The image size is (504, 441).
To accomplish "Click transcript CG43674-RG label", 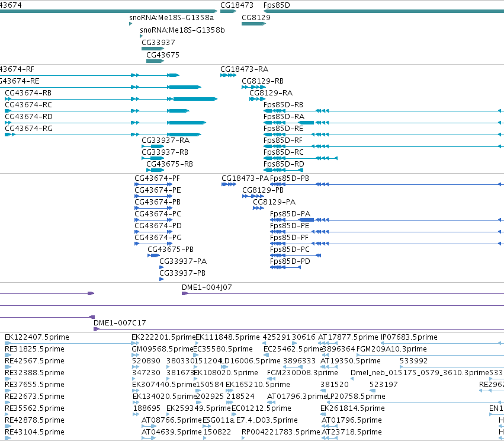I will 28,129.
